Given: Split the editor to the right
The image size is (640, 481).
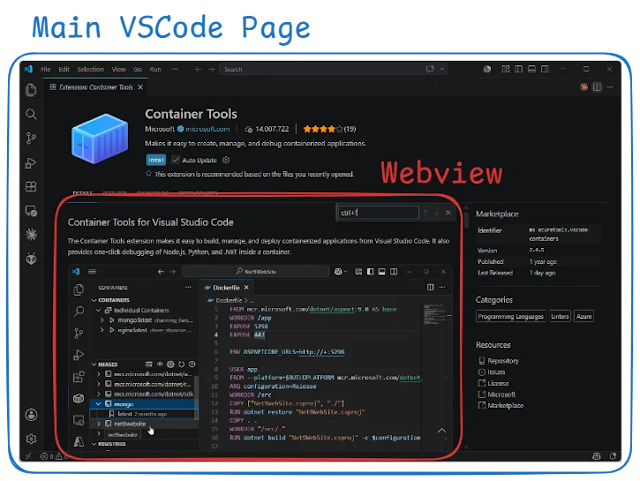Looking at the screenshot, I should [597, 87].
